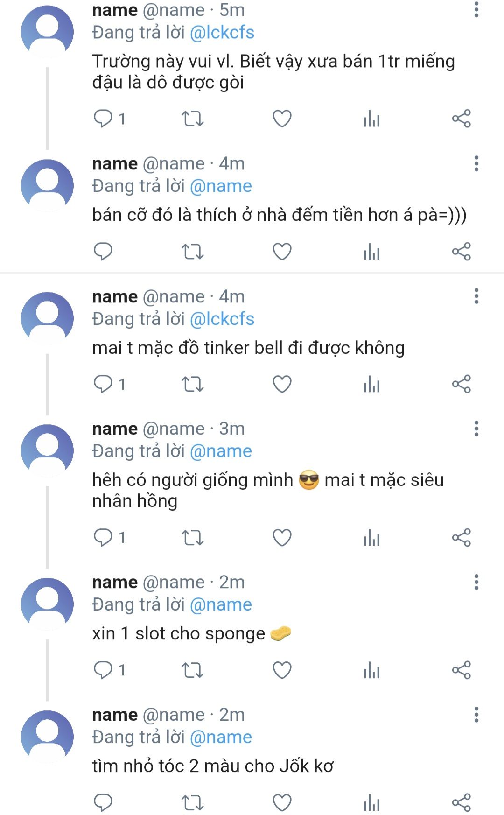The image size is (504, 815).
Task: Open profile avatar of the tinker bell tweet author
Action: 47,318
